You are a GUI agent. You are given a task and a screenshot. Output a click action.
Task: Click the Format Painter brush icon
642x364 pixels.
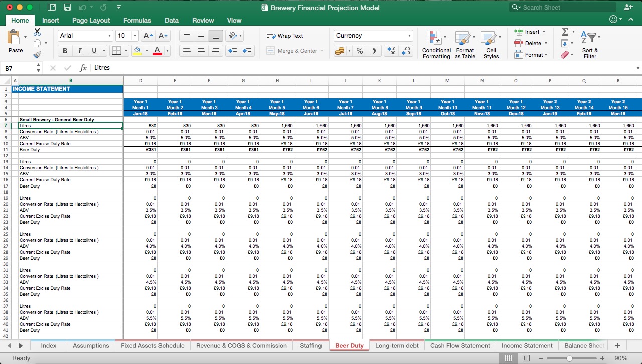(37, 55)
